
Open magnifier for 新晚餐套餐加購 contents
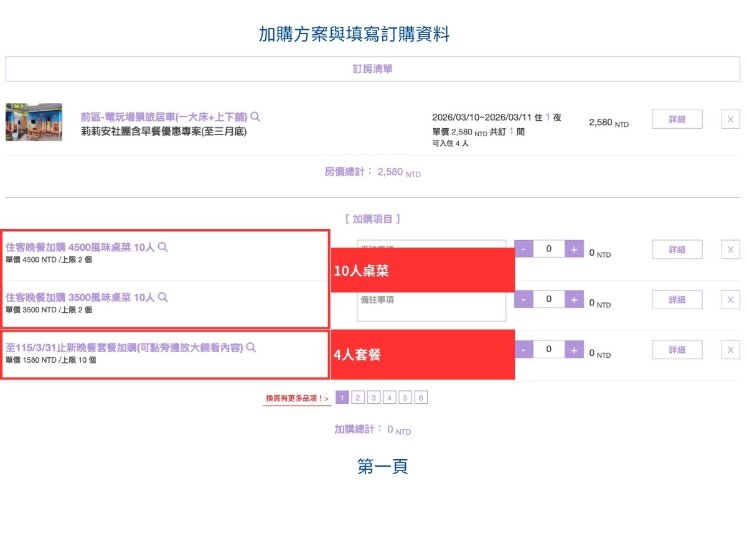(x=251, y=348)
